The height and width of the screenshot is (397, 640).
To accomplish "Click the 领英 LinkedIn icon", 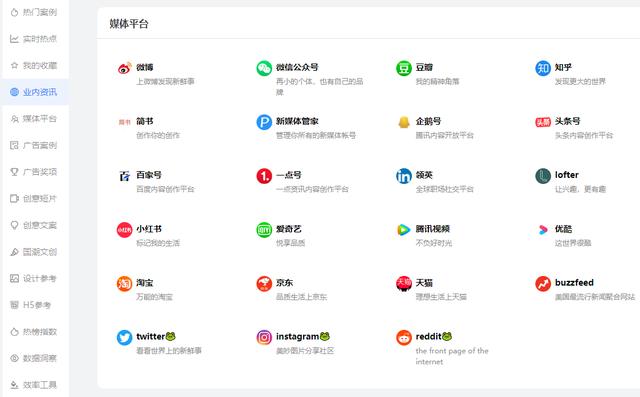I will tap(404, 176).
